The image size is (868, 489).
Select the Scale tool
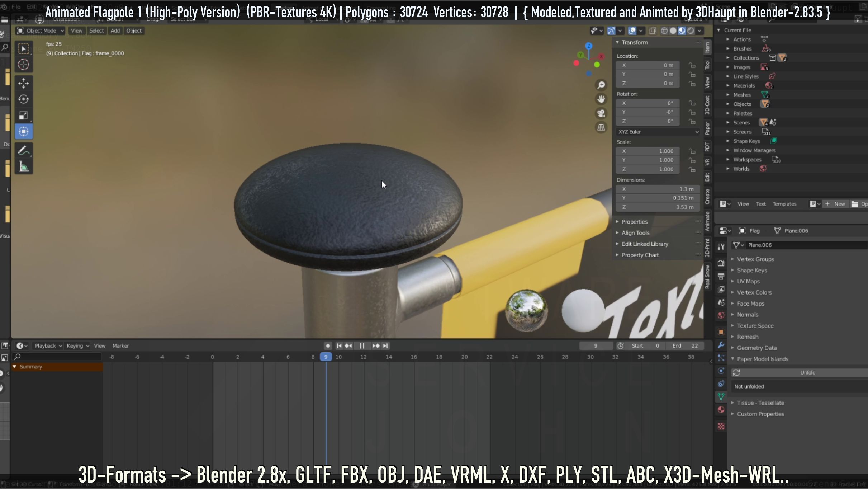click(24, 115)
